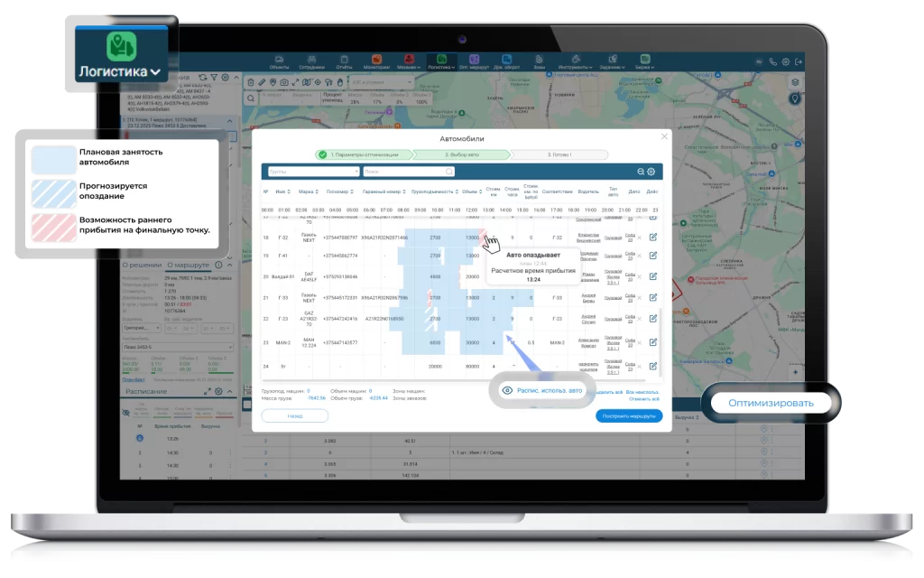Click the Зоны icon in top navigation

540,61
